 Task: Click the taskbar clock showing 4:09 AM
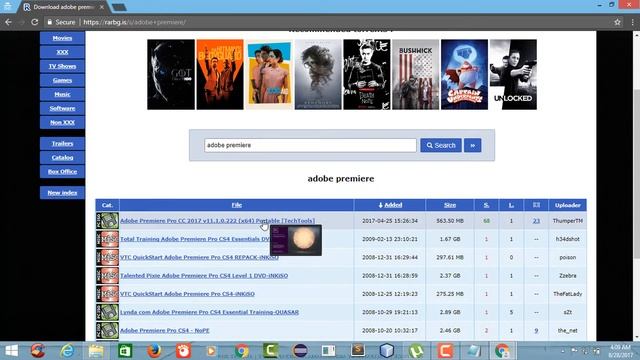pyautogui.click(x=620, y=351)
